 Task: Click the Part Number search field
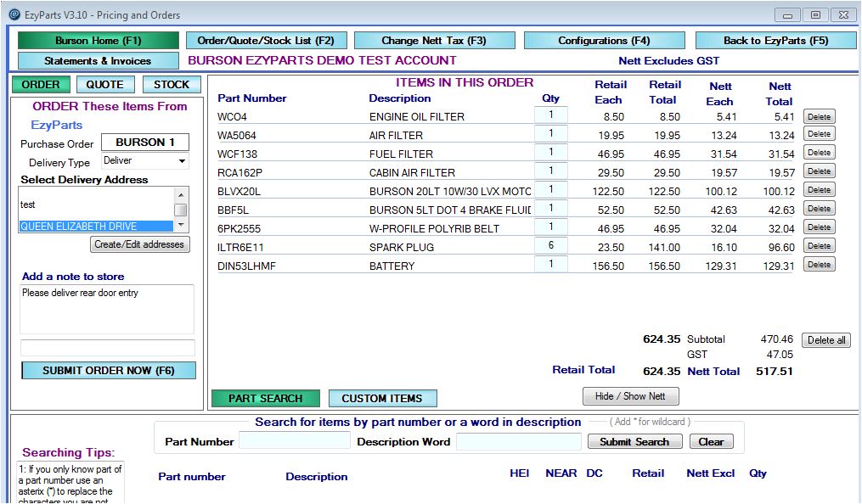[x=295, y=440]
